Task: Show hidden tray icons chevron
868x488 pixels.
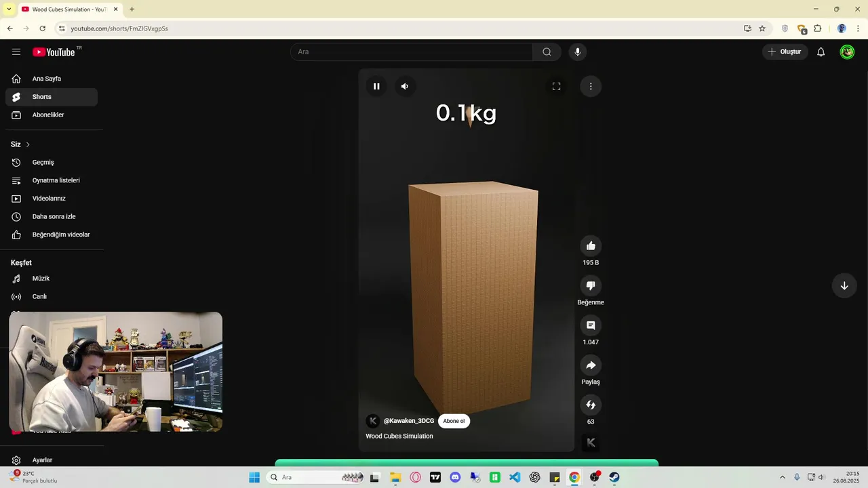Action: pos(782,477)
